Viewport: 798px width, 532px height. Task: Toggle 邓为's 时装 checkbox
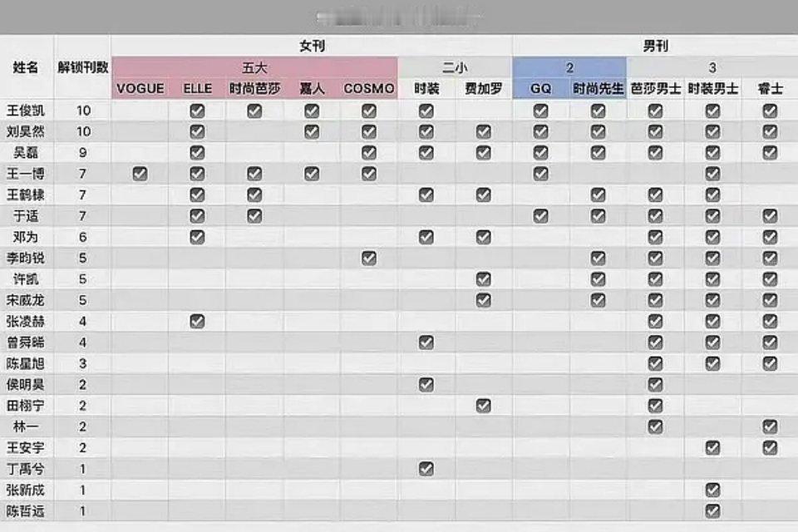[x=426, y=237]
